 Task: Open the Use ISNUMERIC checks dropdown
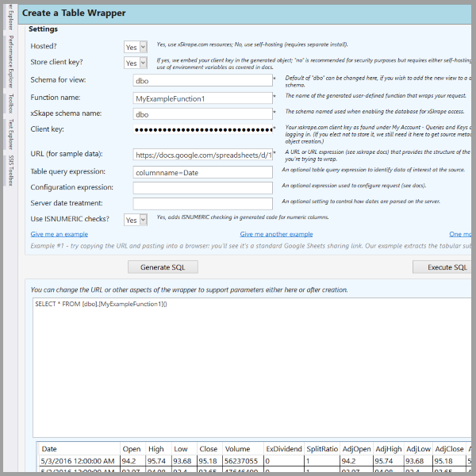tap(136, 220)
